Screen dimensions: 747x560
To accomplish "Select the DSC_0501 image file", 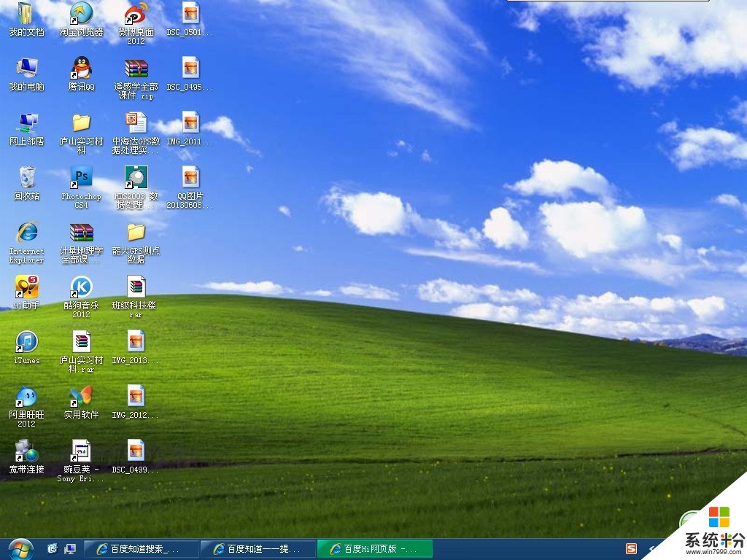I will (x=190, y=14).
